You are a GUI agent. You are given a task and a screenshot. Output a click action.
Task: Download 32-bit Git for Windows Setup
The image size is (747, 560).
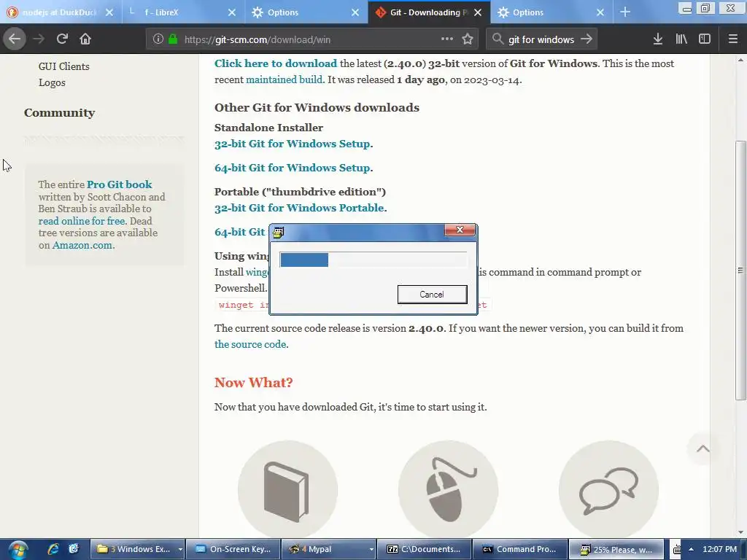[x=292, y=144]
